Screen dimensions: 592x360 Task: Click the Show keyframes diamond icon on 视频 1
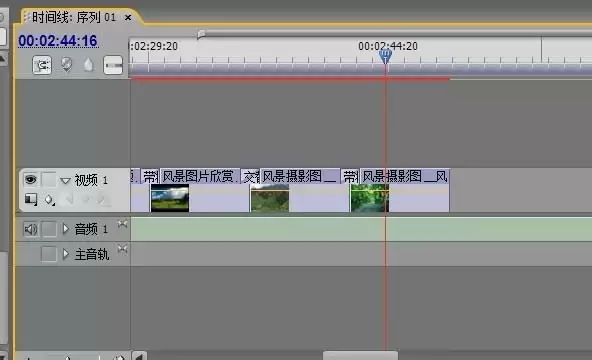coord(49,199)
